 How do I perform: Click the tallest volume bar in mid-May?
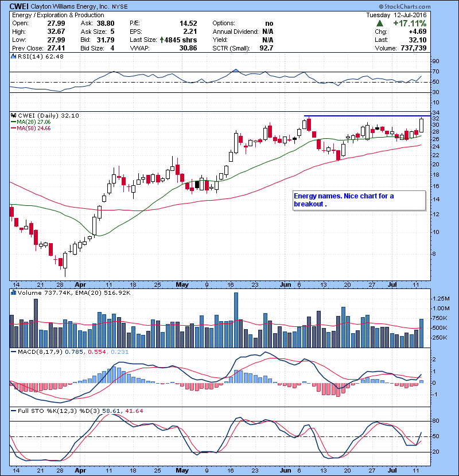(236, 320)
